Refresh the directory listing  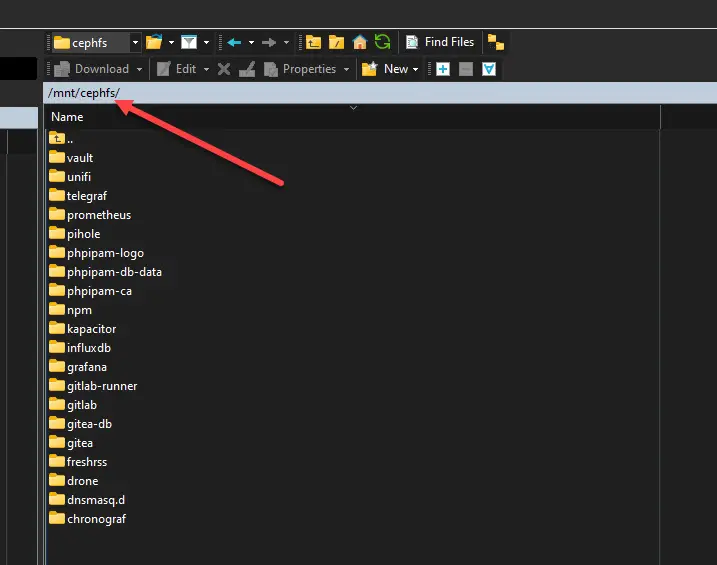coord(383,42)
